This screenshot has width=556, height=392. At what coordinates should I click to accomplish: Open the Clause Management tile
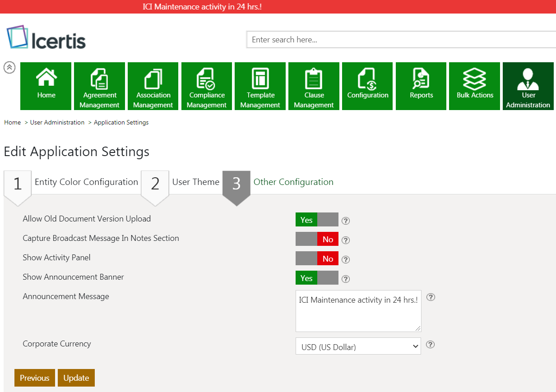314,86
